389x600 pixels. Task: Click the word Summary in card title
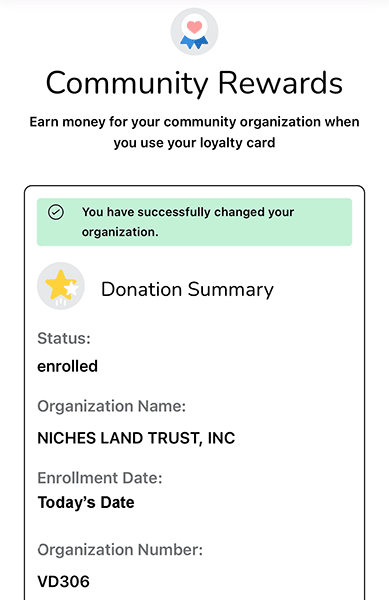[231, 290]
